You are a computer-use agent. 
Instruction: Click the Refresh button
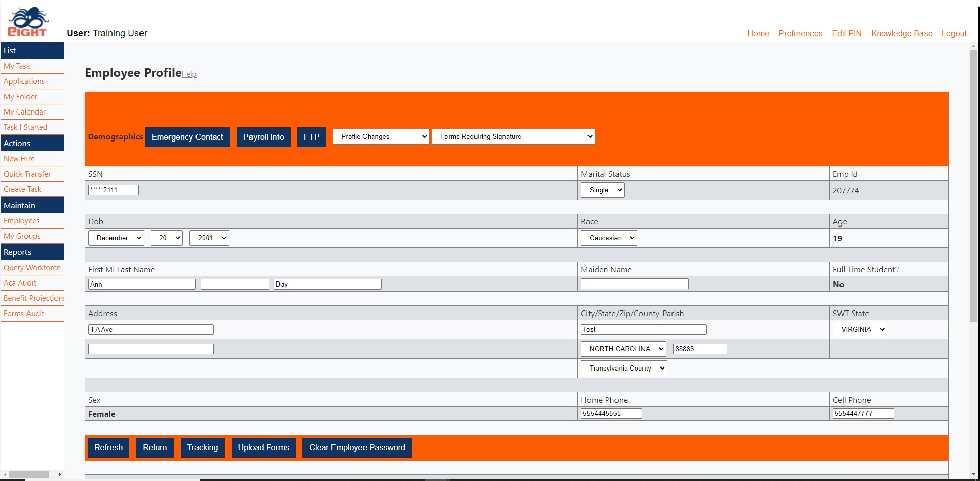tap(108, 447)
